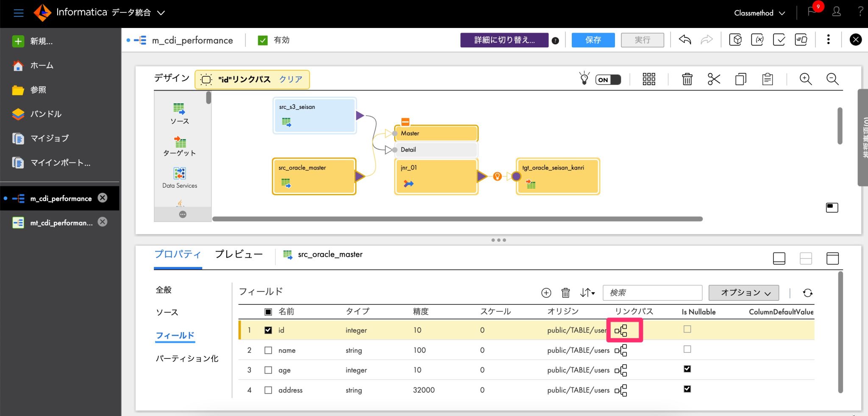
Task: Click the 保存 (Save) button
Action: point(593,40)
